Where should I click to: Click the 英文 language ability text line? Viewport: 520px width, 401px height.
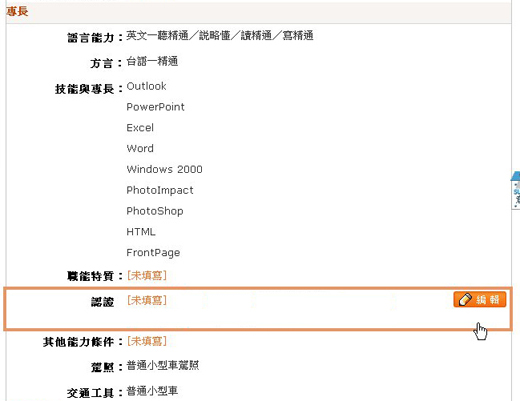(220, 35)
